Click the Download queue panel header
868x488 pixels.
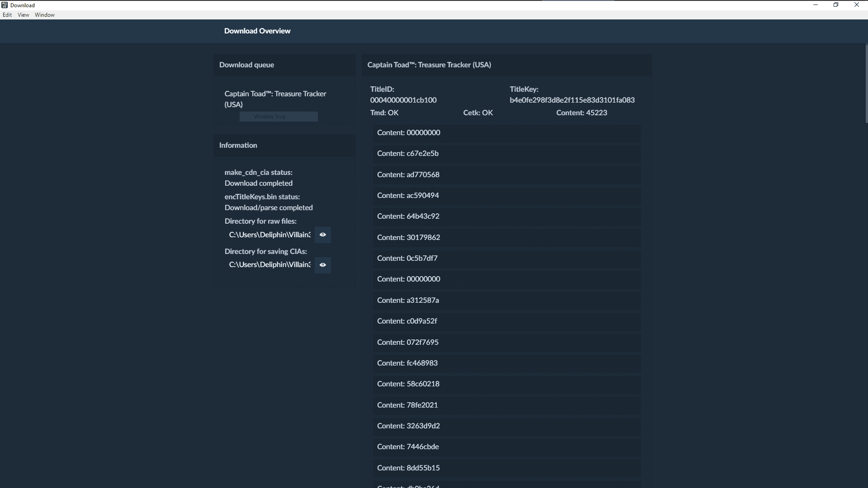click(284, 65)
